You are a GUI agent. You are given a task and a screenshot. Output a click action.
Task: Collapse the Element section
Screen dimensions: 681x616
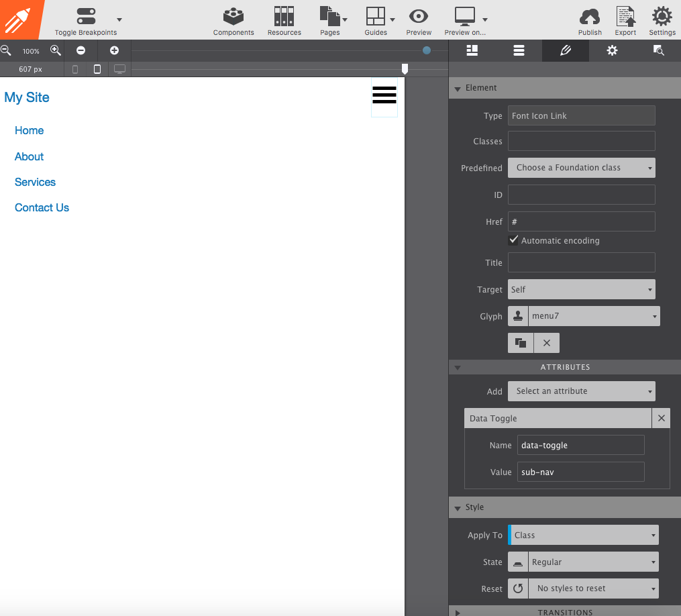click(x=458, y=88)
